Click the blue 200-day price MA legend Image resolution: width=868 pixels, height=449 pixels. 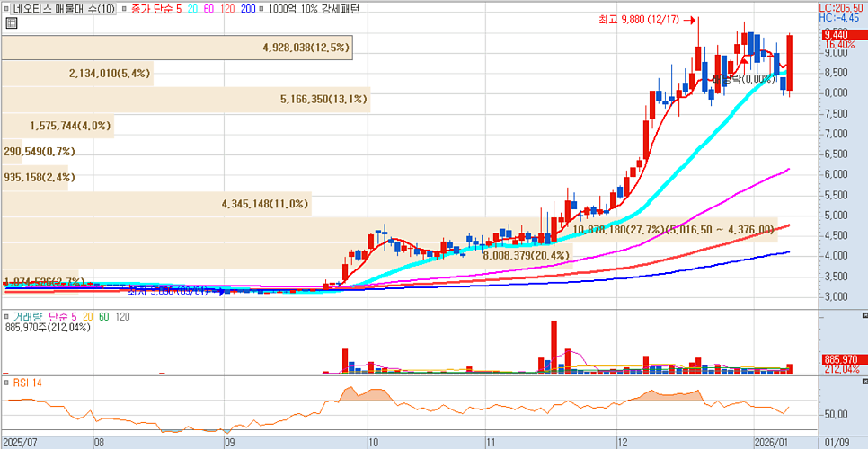(247, 9)
